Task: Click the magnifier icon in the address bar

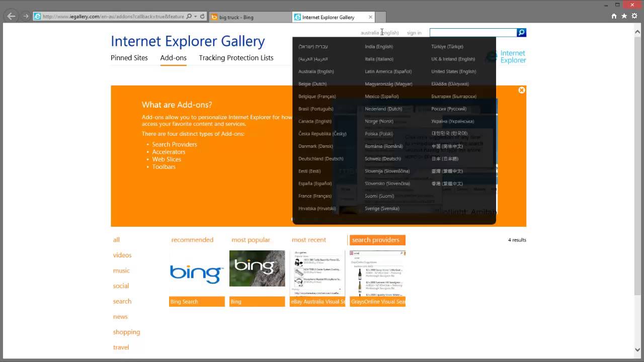Action: click(189, 16)
